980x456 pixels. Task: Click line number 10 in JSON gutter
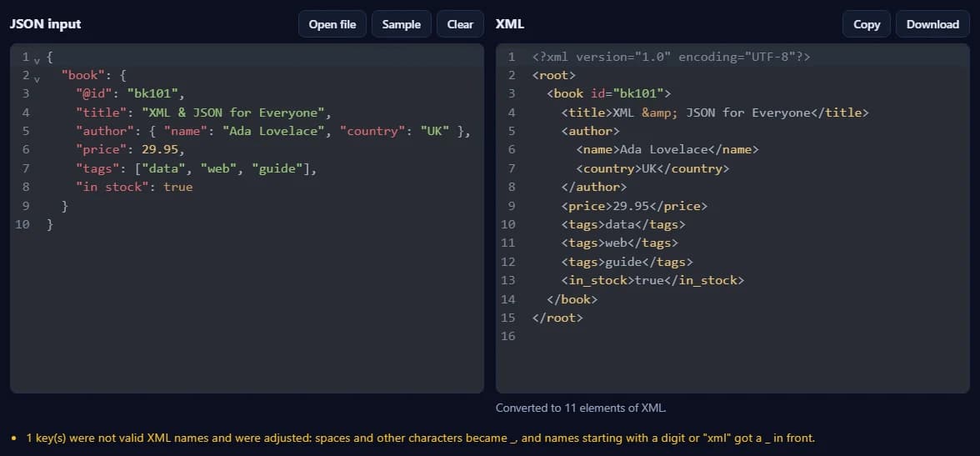(22, 224)
